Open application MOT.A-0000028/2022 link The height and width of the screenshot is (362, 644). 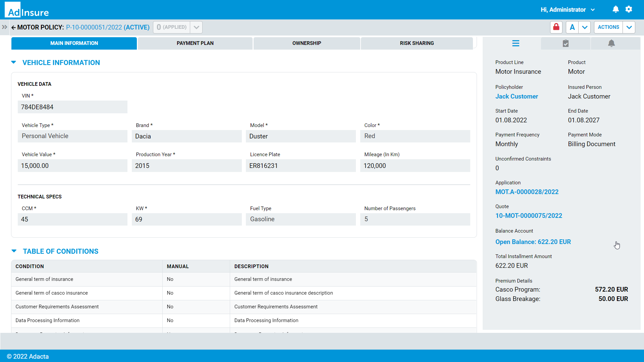(527, 192)
